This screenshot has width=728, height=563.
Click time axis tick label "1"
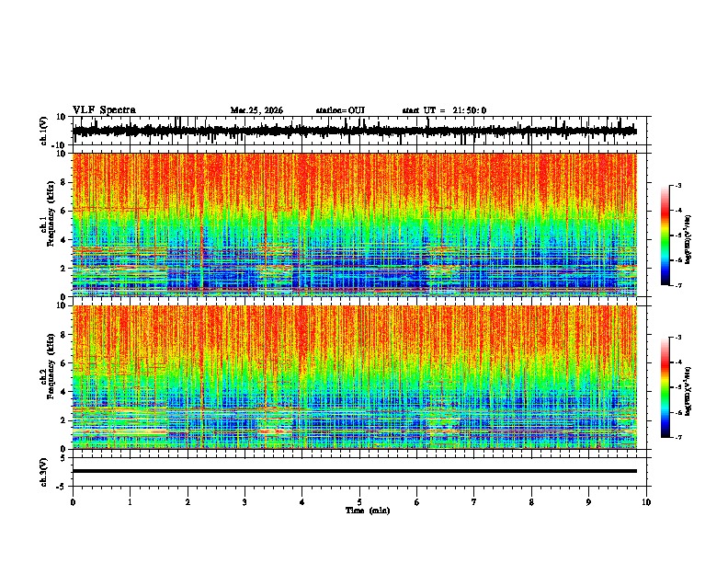click(130, 502)
